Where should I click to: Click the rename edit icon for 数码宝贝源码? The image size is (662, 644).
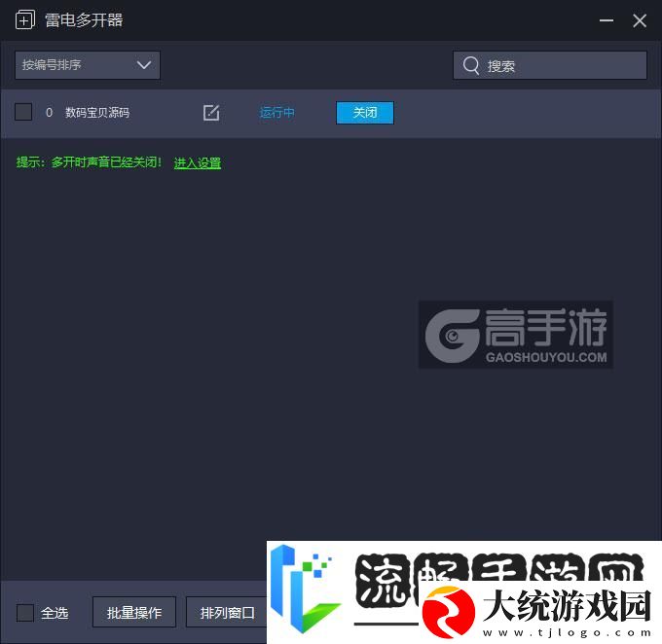tap(211, 113)
